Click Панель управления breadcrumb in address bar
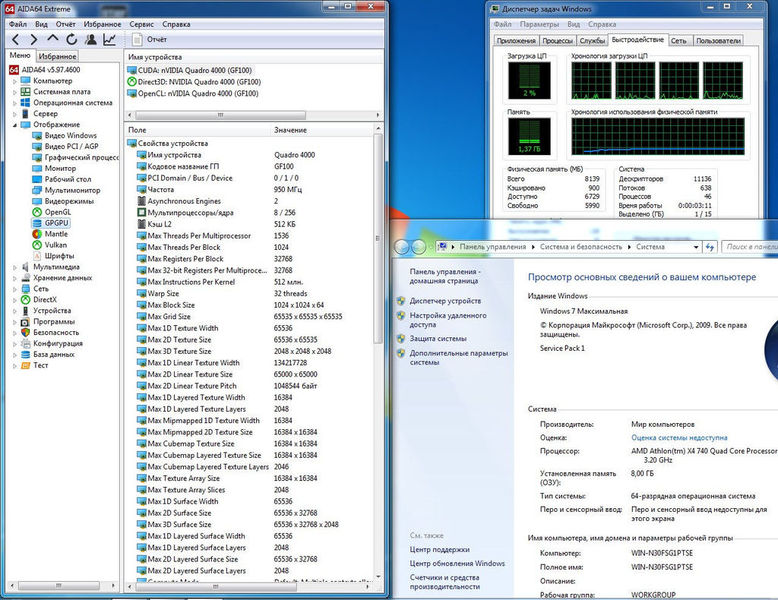Screen dimensions: 778x600 point(492,247)
